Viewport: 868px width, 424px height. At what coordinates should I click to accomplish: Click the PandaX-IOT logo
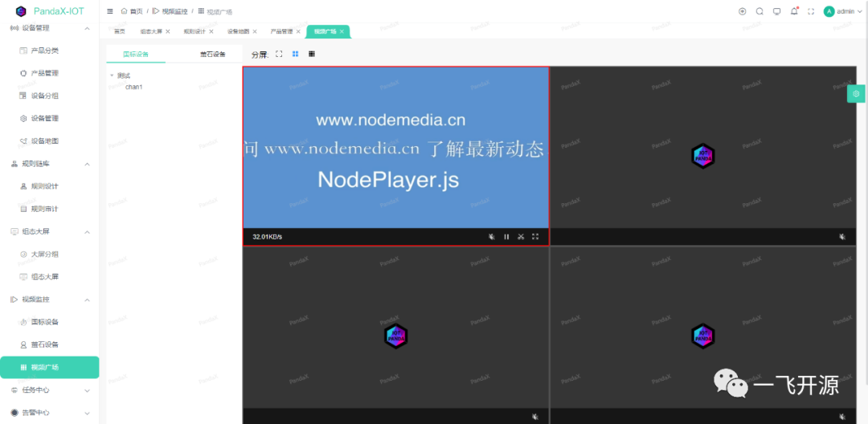[x=50, y=10]
